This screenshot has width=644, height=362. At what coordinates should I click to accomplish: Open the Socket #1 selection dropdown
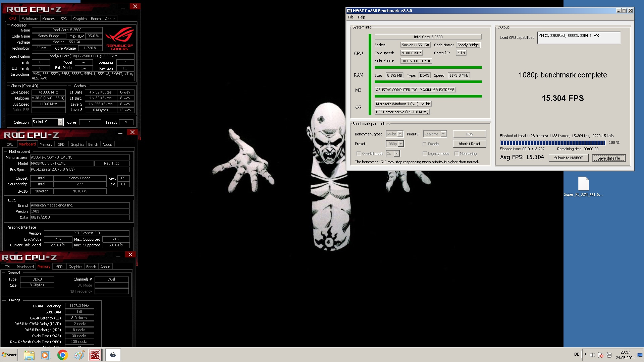[x=60, y=122]
